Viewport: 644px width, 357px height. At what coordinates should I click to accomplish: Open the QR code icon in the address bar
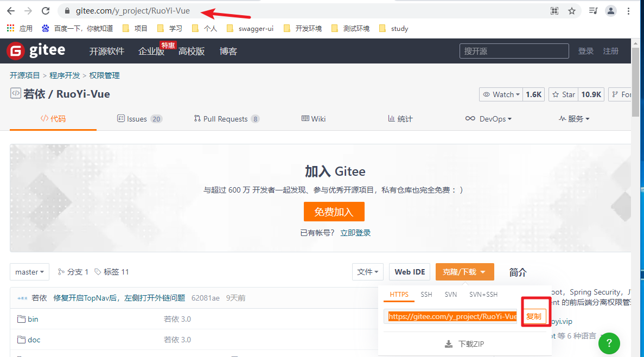554,11
